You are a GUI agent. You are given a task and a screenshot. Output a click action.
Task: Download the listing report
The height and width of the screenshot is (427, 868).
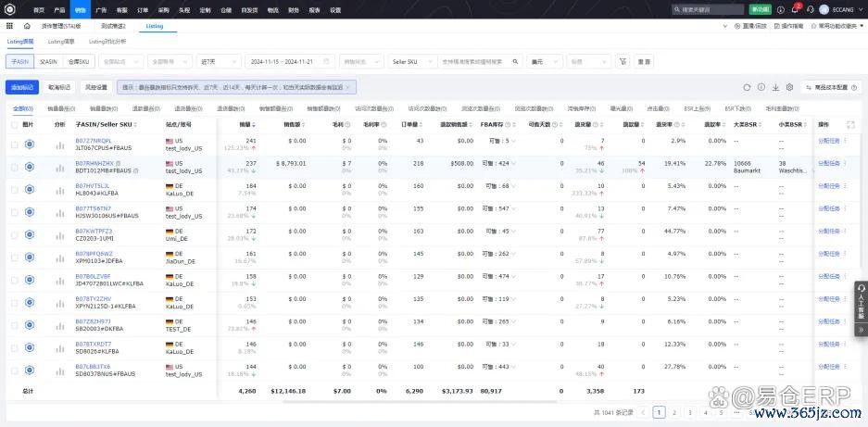coord(775,87)
